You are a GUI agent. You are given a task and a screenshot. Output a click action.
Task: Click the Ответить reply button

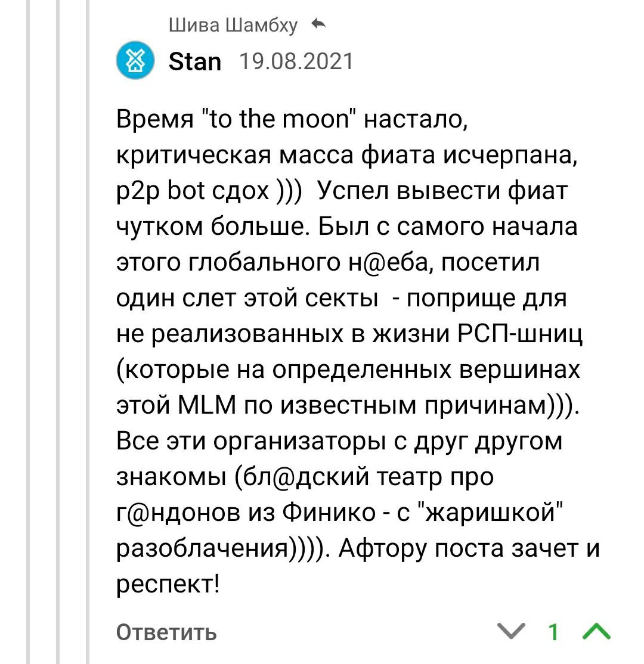166,632
